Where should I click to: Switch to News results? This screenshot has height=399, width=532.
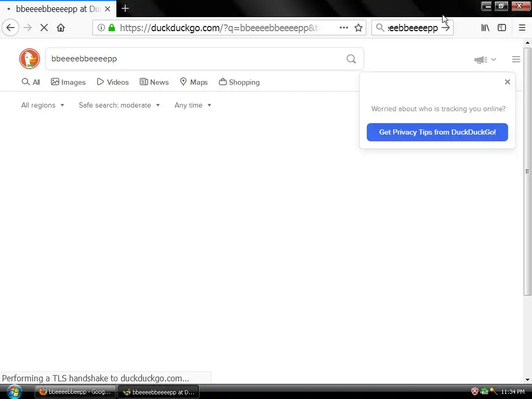[x=154, y=82]
